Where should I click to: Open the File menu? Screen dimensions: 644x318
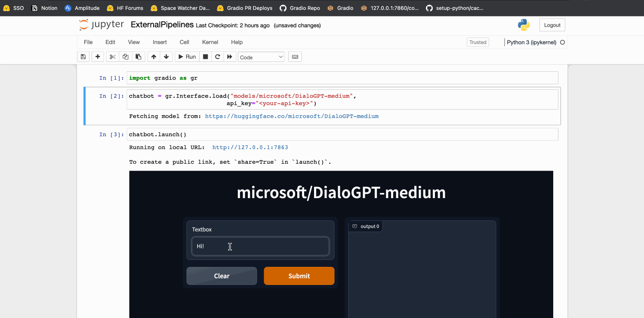click(x=88, y=42)
